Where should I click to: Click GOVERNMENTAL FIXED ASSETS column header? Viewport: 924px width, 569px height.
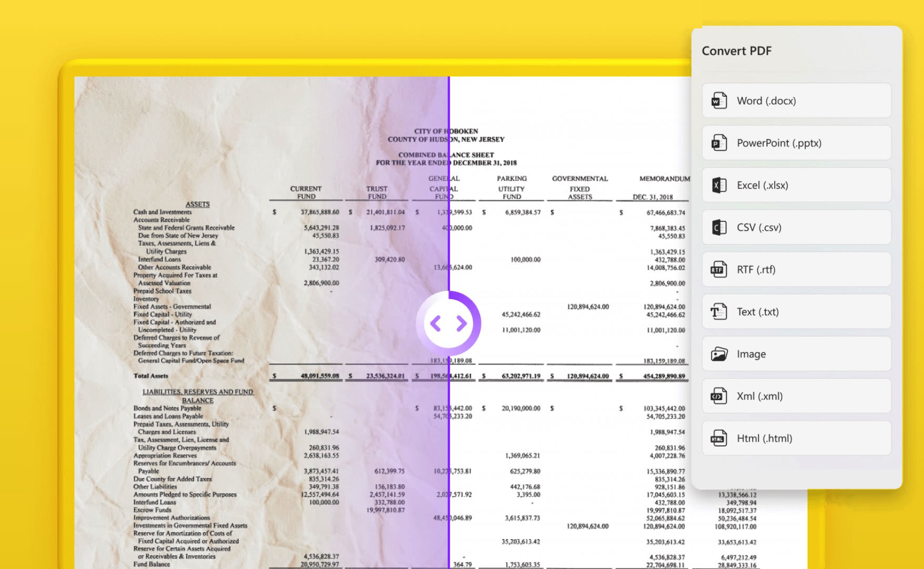pos(580,188)
